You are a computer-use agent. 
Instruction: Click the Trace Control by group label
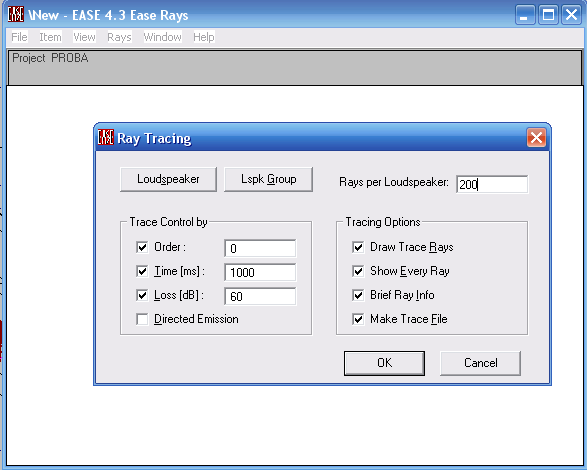point(168,222)
